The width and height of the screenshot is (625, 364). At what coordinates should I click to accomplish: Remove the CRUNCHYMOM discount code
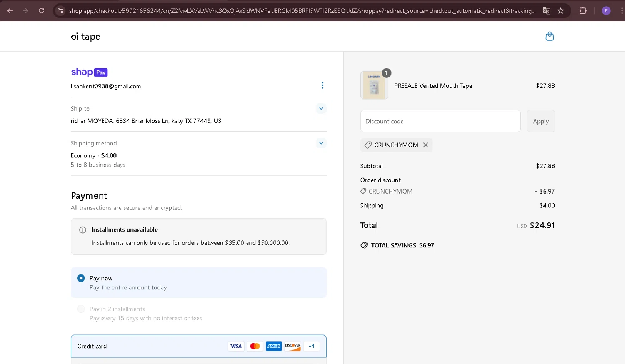tap(425, 145)
